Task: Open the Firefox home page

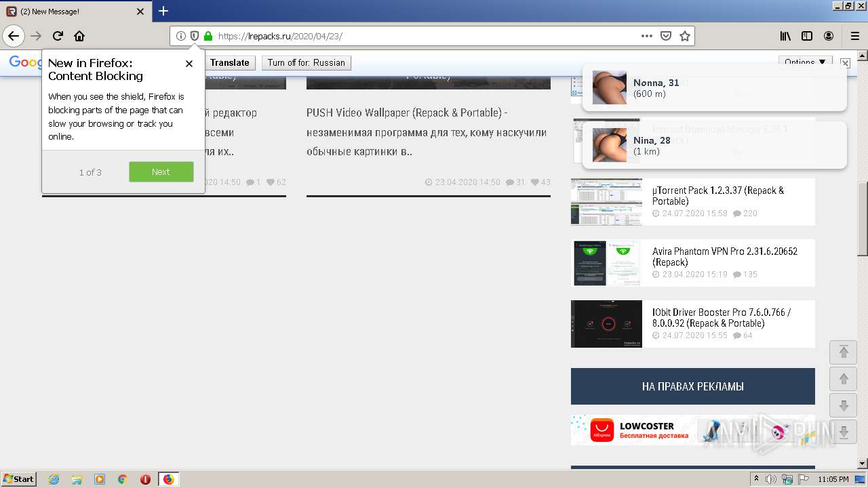Action: (79, 36)
